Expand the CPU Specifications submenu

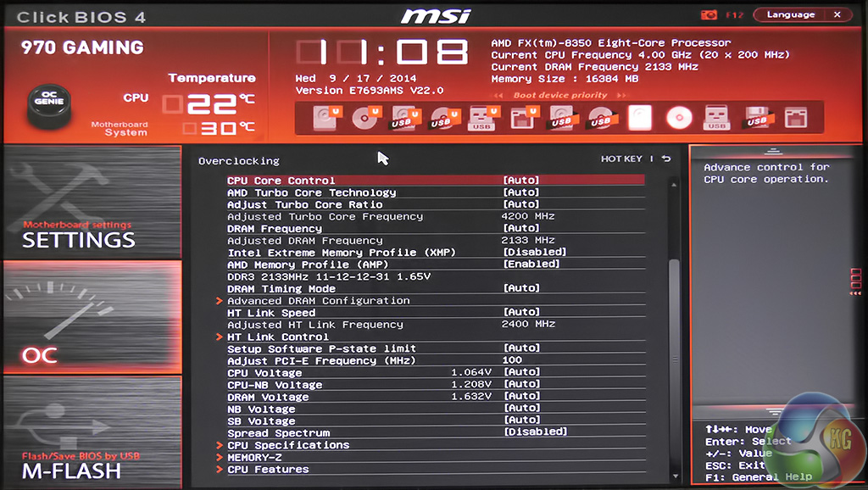coord(288,445)
